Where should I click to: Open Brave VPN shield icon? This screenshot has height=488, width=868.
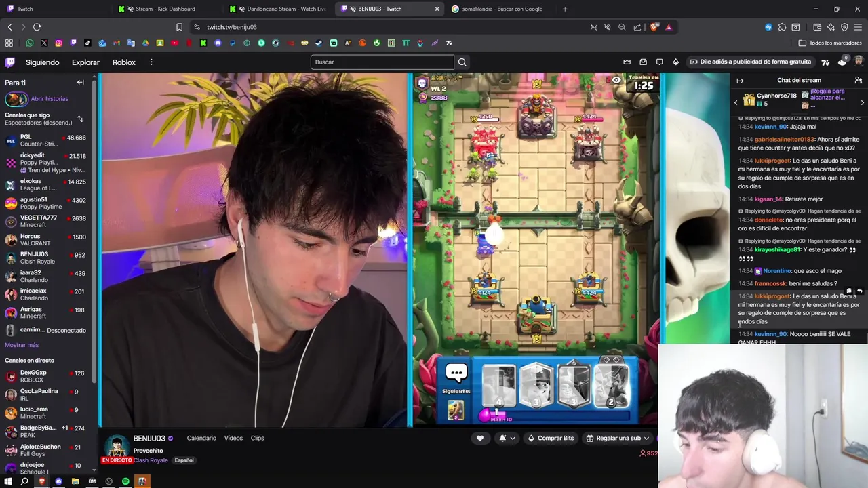coord(844,27)
